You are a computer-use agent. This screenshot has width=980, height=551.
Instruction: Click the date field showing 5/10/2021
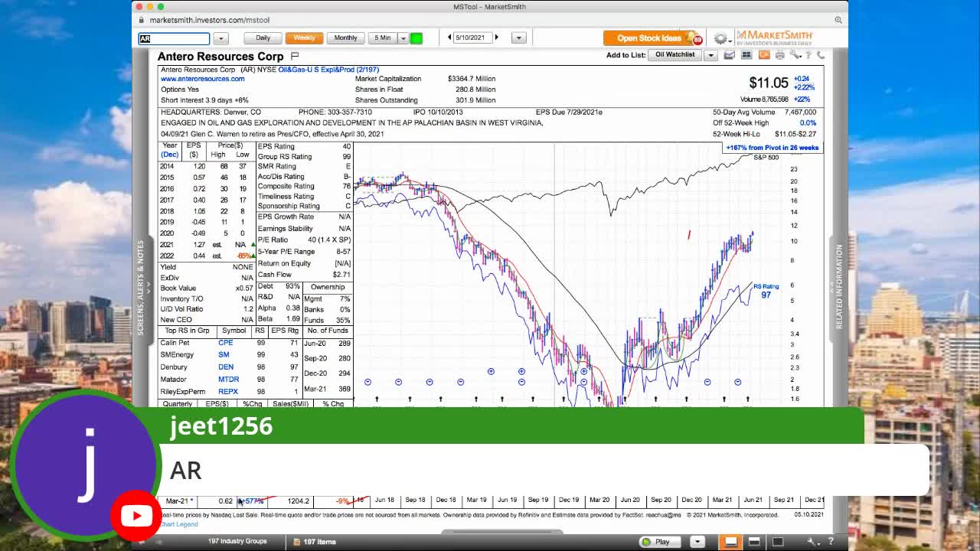coord(472,37)
